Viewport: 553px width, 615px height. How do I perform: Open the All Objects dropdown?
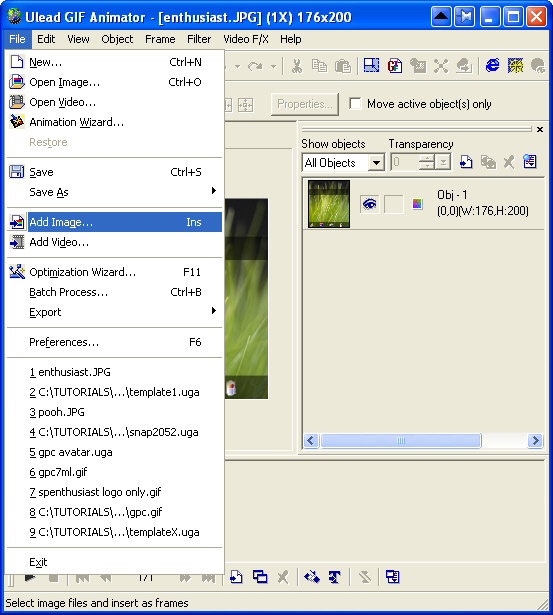coord(377,162)
